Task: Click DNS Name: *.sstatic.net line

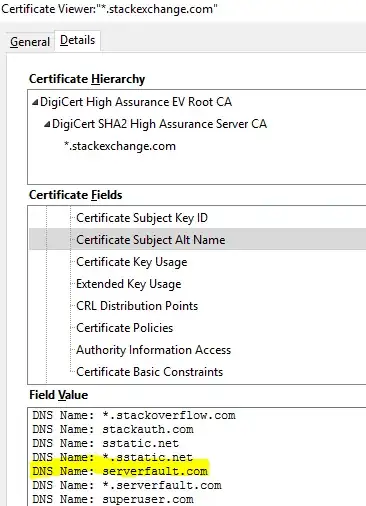Action: point(113,457)
